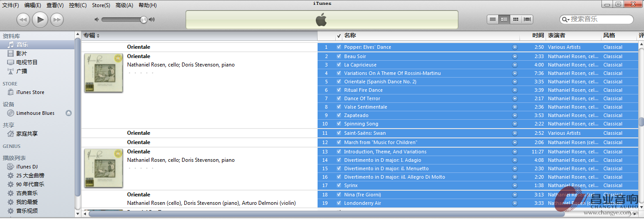Open the 高级(A) menu

click(124, 5)
